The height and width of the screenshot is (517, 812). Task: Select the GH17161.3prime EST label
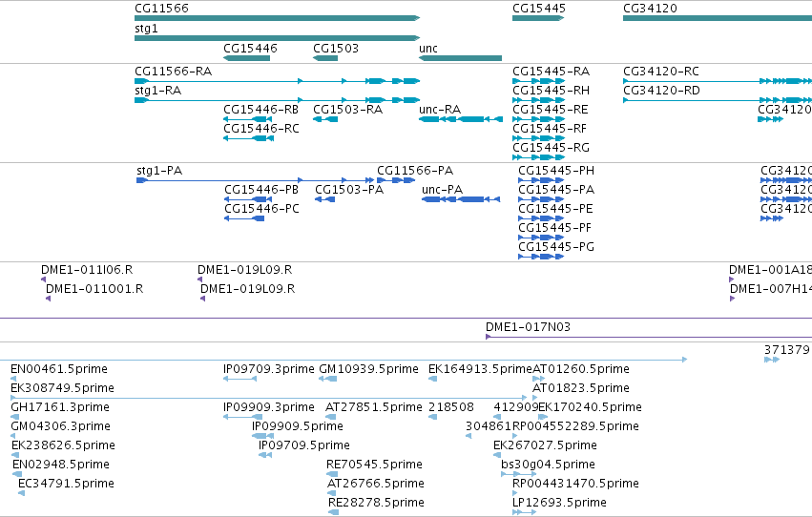point(60,407)
